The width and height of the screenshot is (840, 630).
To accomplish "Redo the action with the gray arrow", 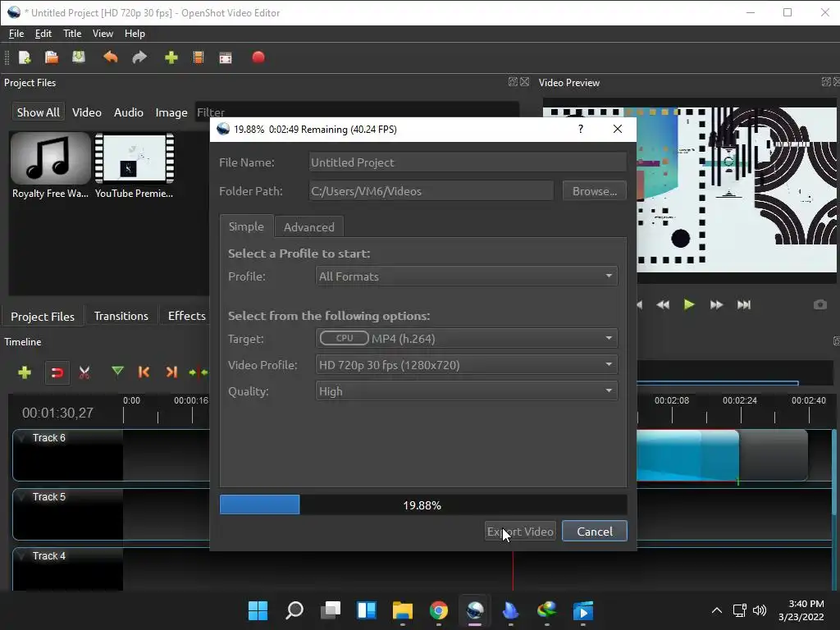I will (139, 57).
